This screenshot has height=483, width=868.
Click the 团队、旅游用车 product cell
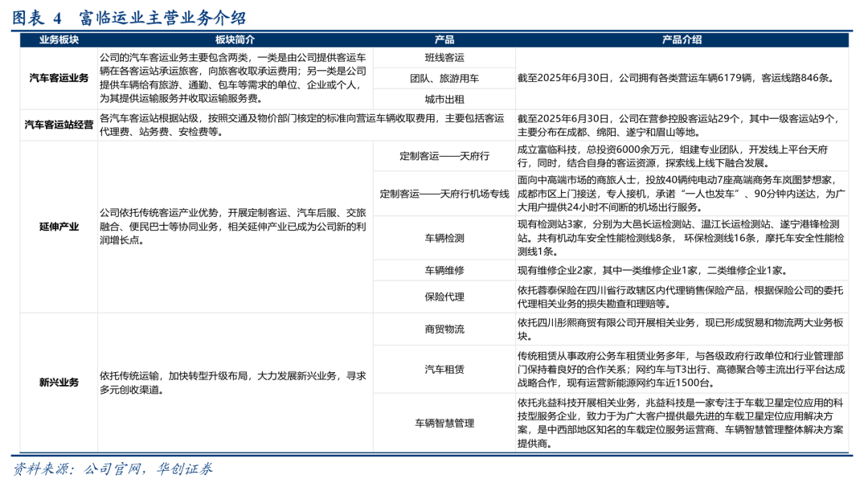tap(444, 79)
